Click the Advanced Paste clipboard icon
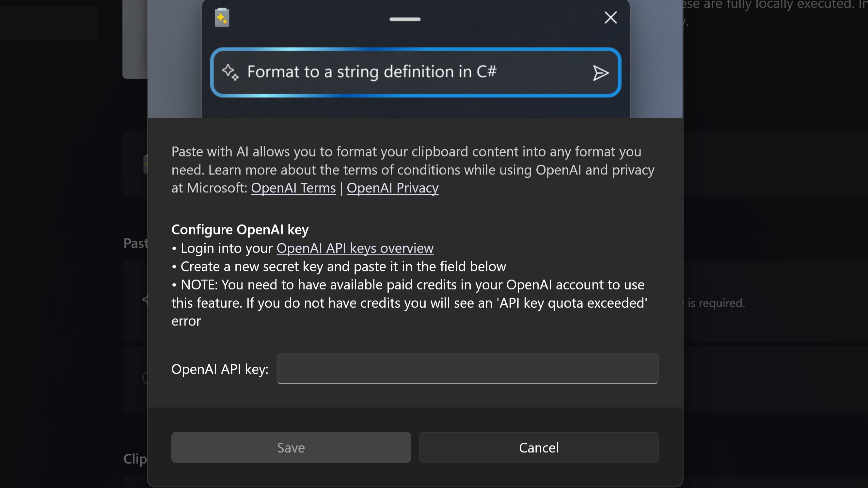 222,18
